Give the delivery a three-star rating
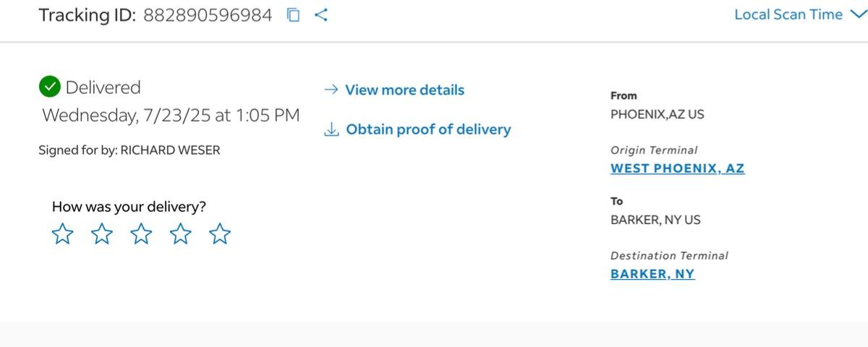 [141, 234]
